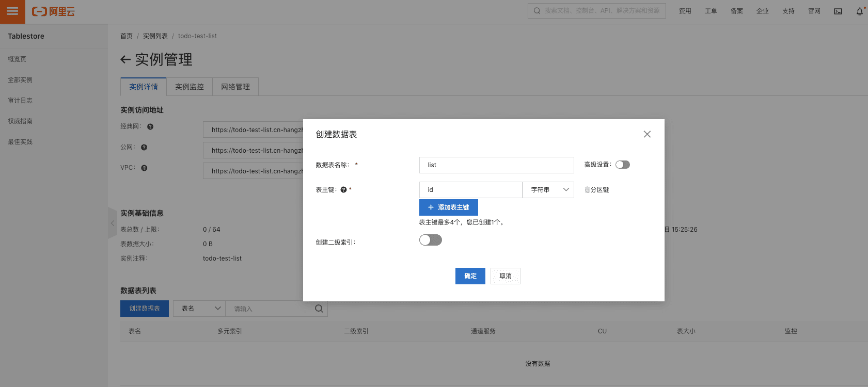Click the 实例列表 breadcrumb link
868x387 pixels.
[155, 36]
